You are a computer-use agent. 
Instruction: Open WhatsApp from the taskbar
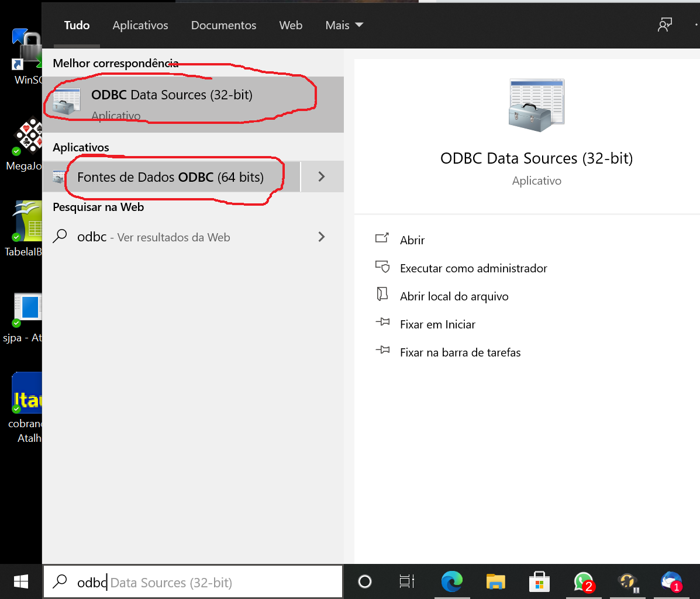click(583, 582)
